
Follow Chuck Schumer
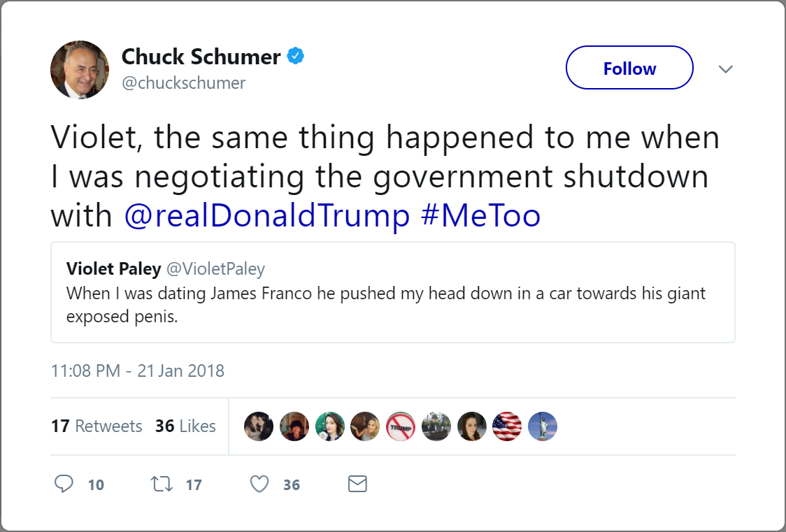pos(629,68)
